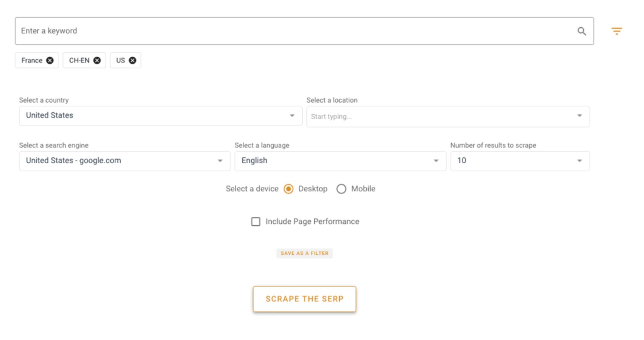Open the orange filter list icon
644x340 pixels.
click(617, 31)
